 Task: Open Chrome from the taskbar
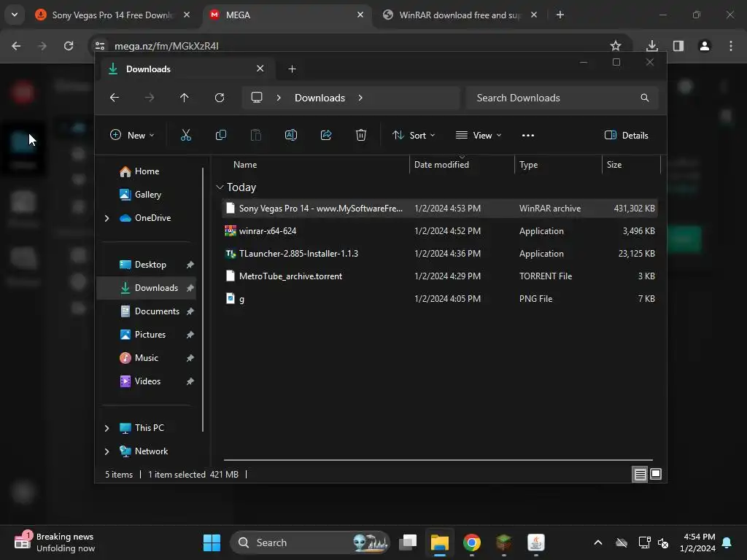point(472,542)
